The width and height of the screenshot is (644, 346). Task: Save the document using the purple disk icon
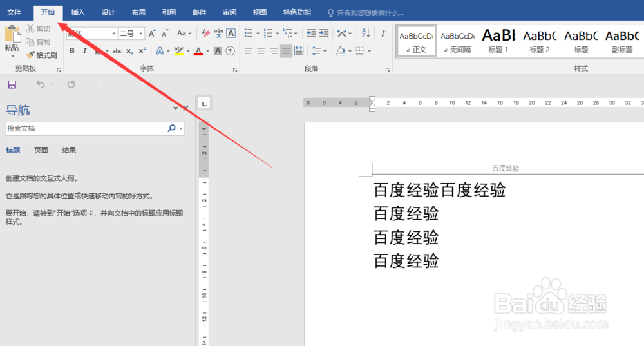click(12, 84)
